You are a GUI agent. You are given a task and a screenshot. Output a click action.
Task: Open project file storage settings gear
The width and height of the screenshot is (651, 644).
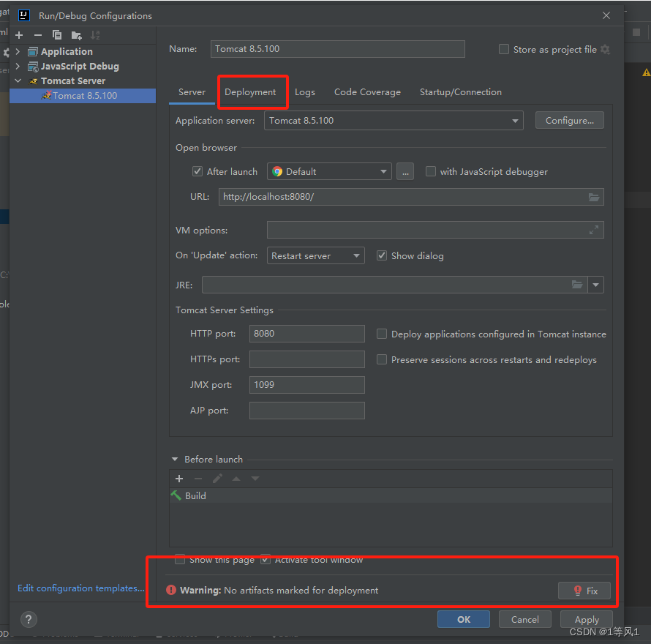pos(606,50)
